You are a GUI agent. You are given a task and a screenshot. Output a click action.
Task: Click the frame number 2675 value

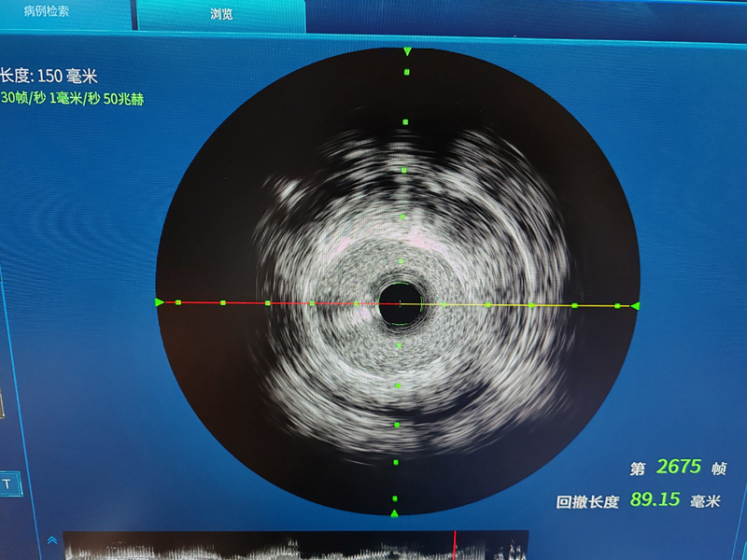[679, 467]
